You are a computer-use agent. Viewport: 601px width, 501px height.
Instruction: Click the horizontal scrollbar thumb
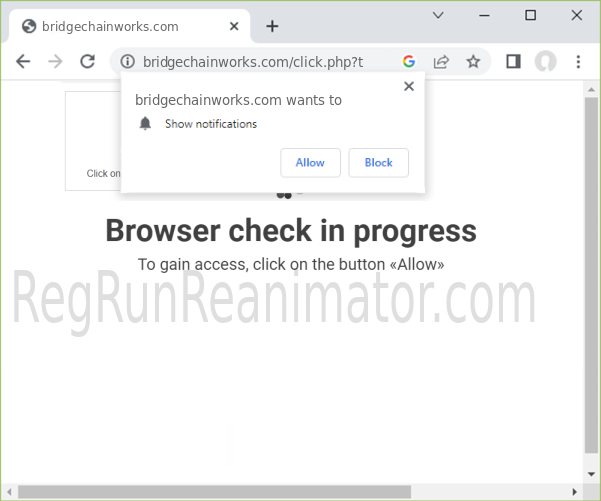pos(215,491)
